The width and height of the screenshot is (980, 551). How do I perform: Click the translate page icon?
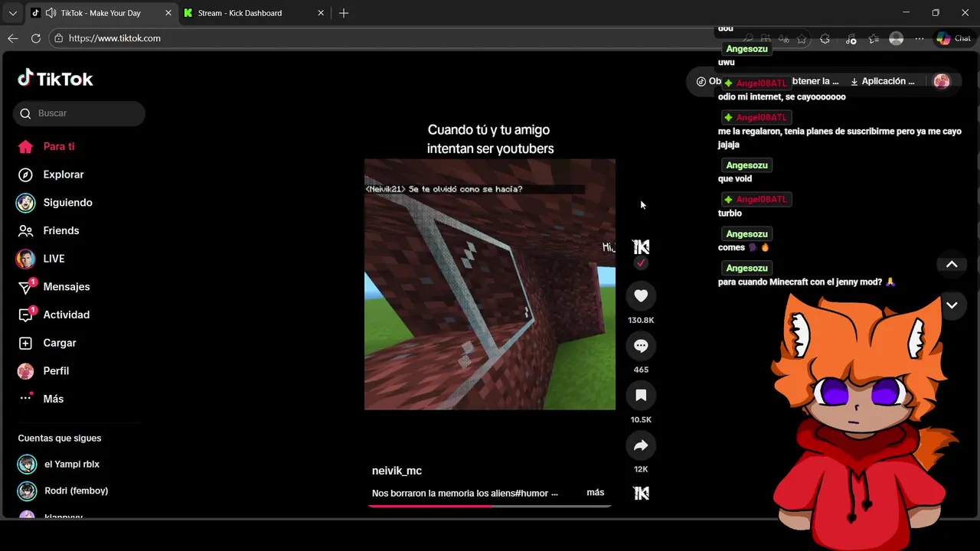pyautogui.click(x=784, y=38)
